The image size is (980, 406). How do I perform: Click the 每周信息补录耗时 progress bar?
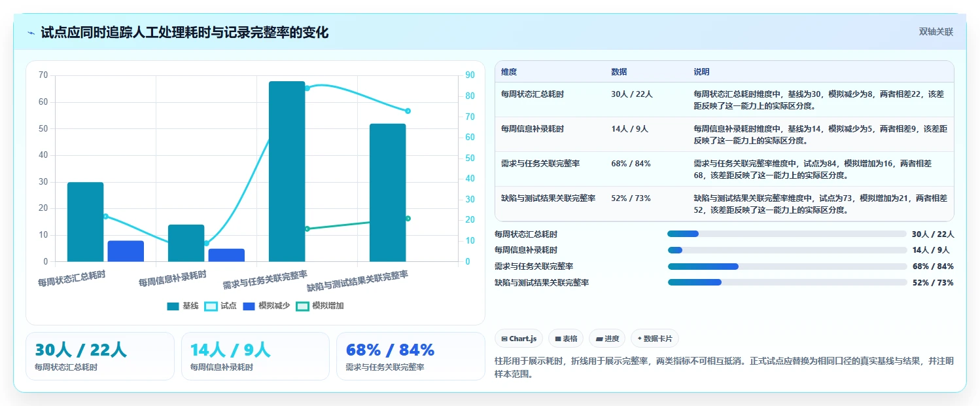click(787, 250)
